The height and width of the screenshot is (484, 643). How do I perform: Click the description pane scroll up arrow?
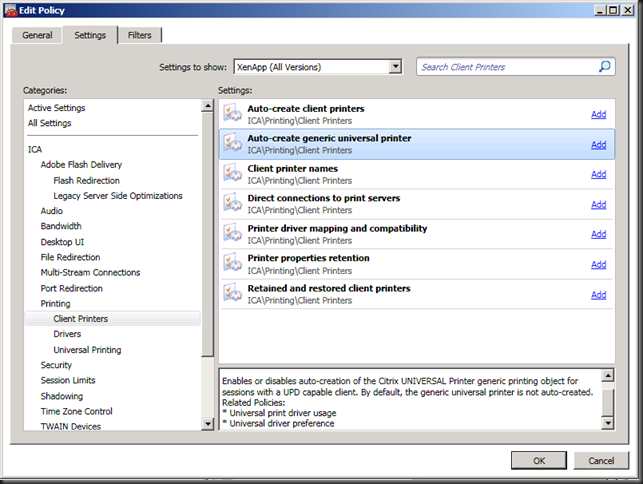click(608, 375)
